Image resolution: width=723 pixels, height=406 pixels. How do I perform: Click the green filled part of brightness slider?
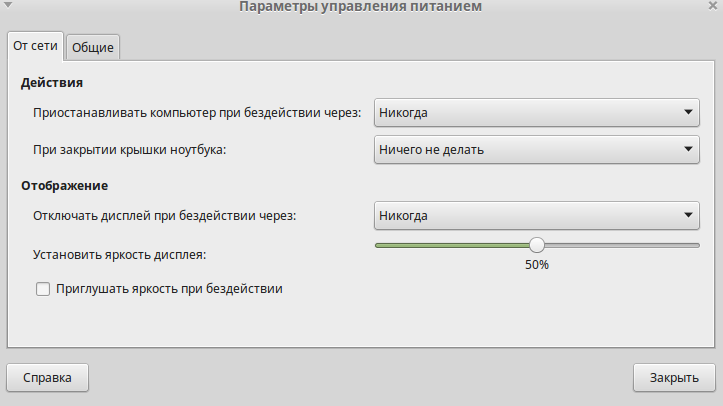tap(450, 244)
